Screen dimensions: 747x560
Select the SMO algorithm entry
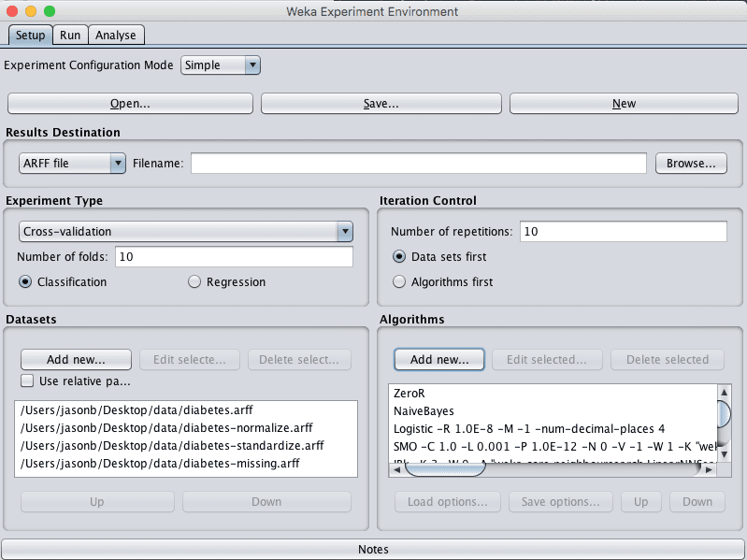553,447
